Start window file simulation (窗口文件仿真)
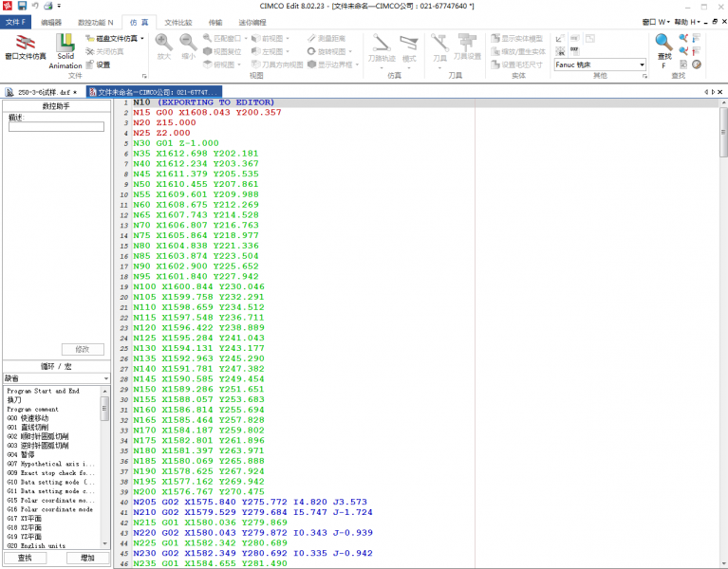The image size is (728, 569). coord(26,47)
